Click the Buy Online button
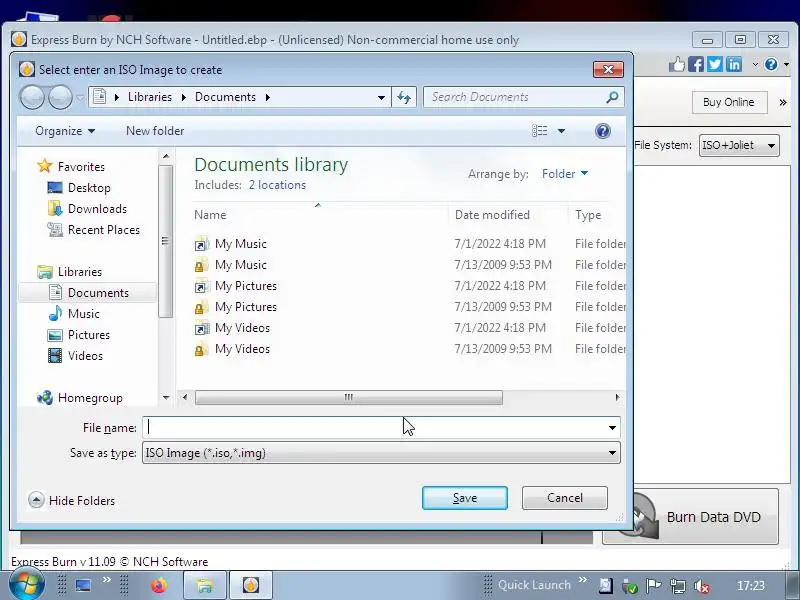 (729, 102)
